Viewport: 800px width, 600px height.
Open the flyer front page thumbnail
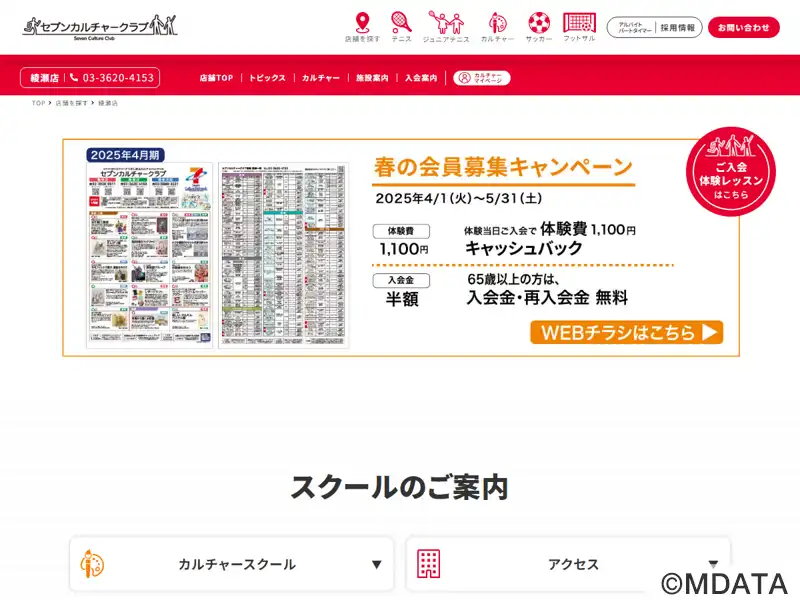[x=149, y=255]
